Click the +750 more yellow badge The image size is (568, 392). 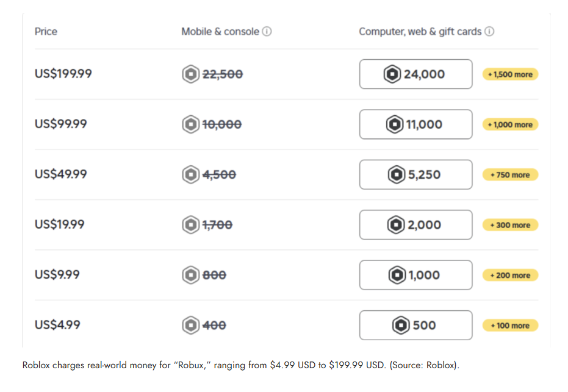click(x=510, y=175)
